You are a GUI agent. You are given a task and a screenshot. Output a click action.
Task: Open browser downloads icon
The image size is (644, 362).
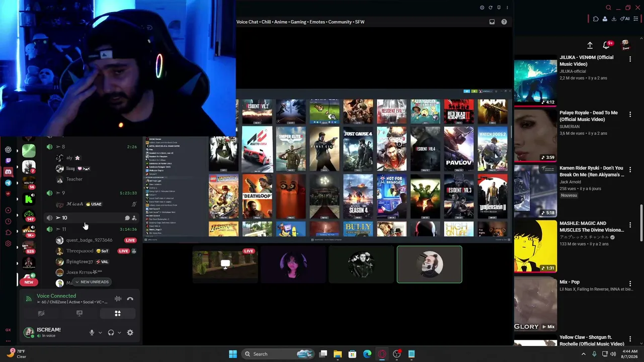(x=614, y=19)
